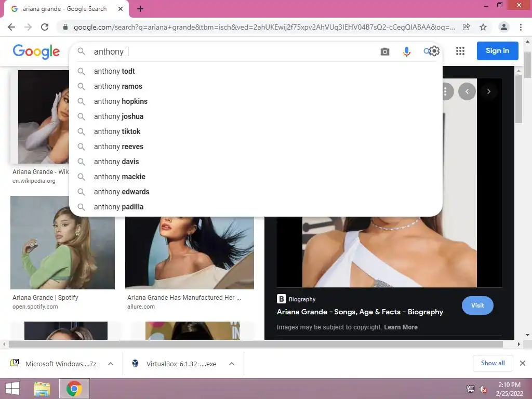Go back to previous page

click(11, 27)
